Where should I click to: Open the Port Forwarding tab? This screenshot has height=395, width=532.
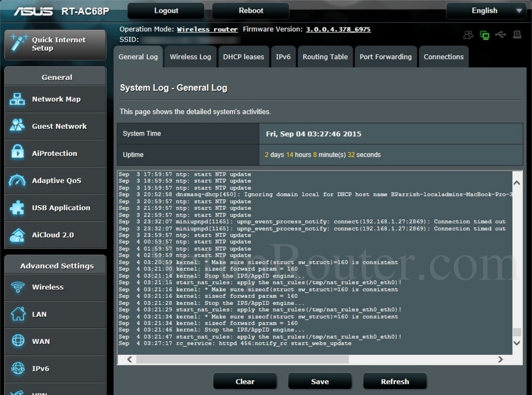(x=385, y=57)
